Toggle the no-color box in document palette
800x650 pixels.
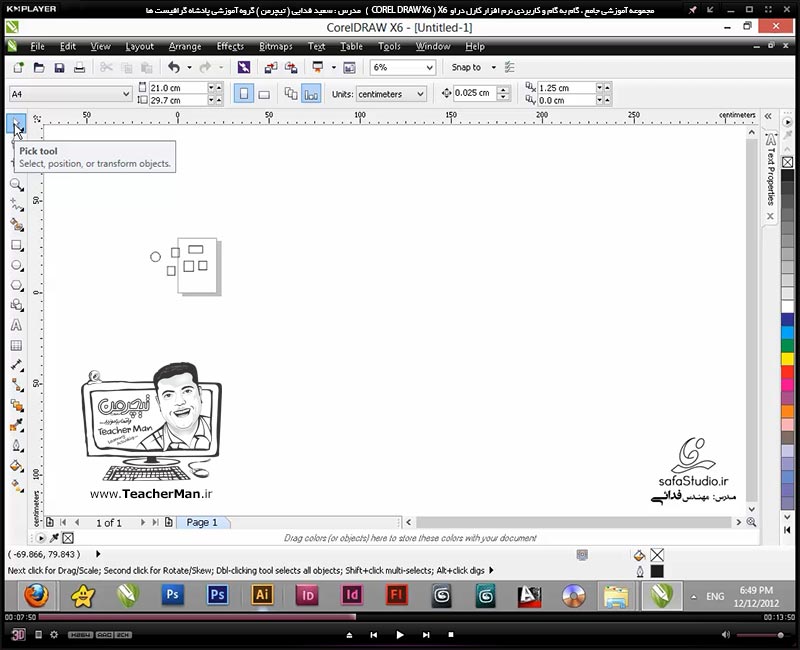[x=68, y=538]
